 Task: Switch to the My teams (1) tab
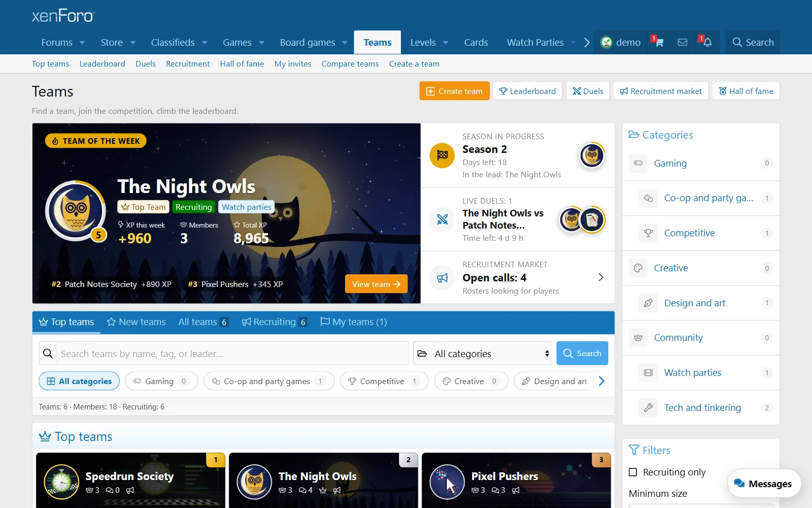[x=354, y=322]
